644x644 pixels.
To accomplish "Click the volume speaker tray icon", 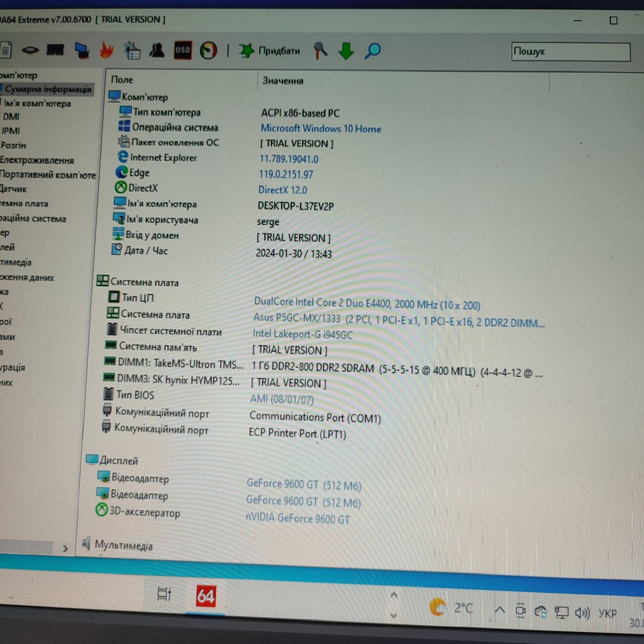I will tap(582, 613).
